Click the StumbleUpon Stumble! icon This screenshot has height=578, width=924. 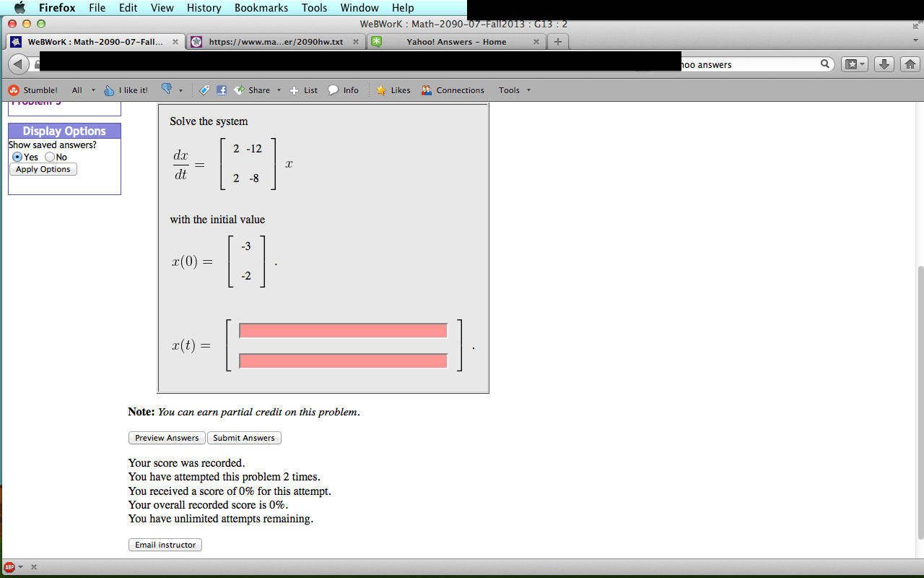point(13,90)
